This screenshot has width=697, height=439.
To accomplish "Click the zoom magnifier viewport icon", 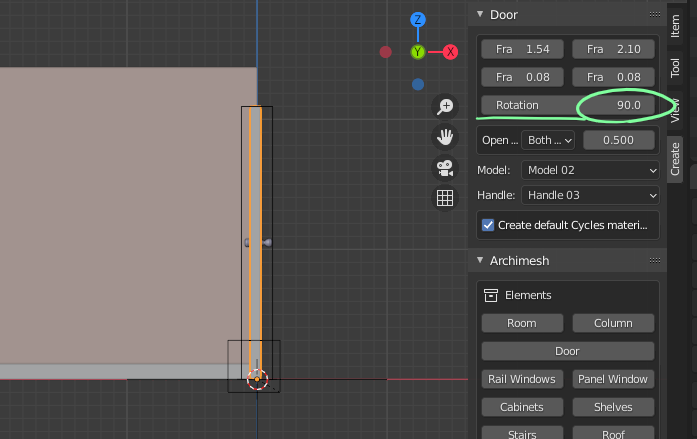I will coord(445,107).
